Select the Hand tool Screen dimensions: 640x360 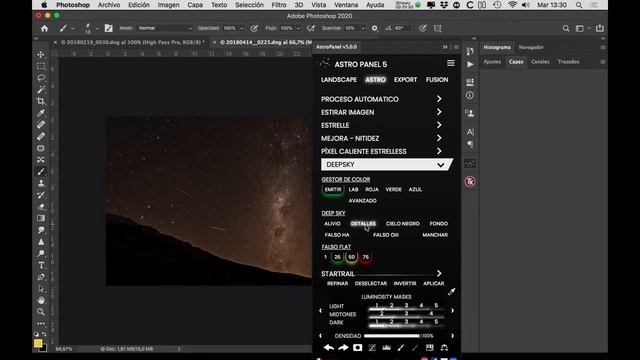(41, 300)
